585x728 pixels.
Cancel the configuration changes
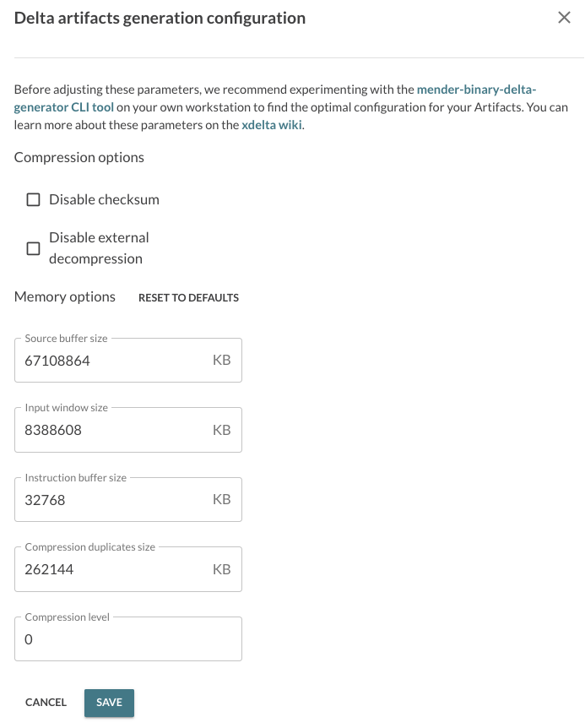tap(46, 703)
